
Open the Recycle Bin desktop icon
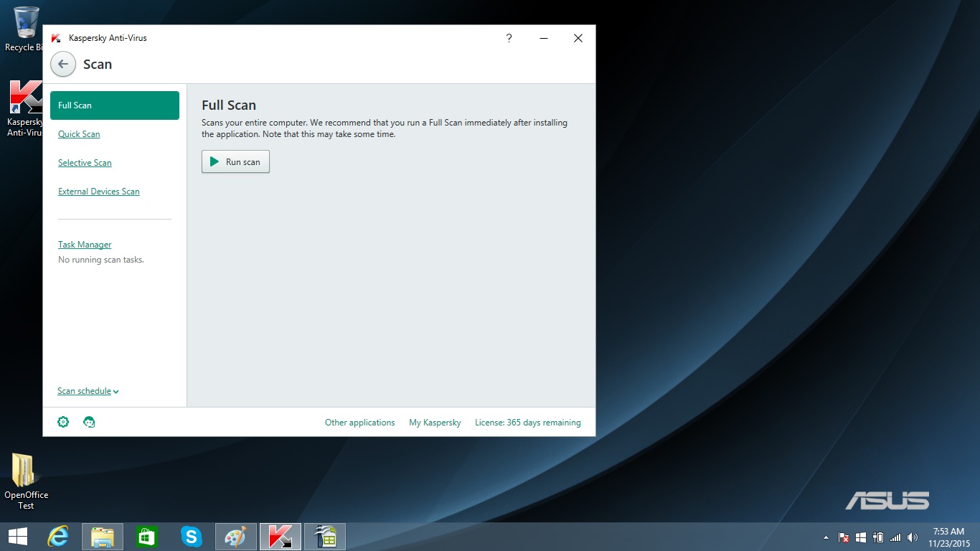point(26,29)
